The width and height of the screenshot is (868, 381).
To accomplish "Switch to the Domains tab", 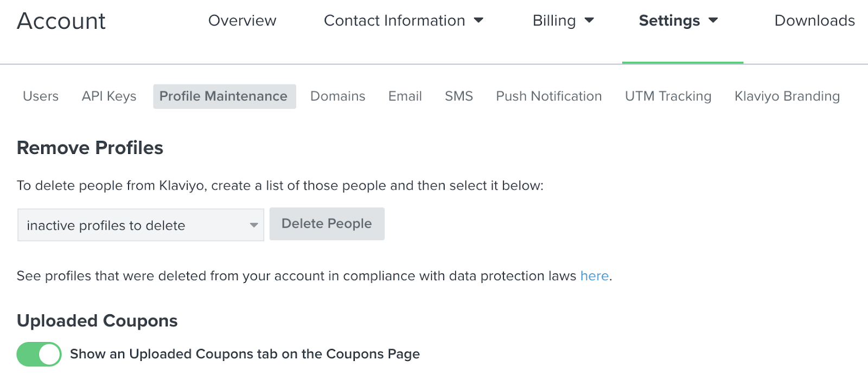I will pyautogui.click(x=337, y=96).
